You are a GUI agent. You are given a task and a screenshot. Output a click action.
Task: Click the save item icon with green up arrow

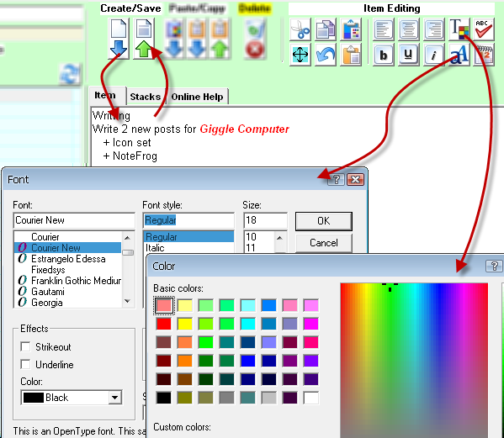point(144,38)
